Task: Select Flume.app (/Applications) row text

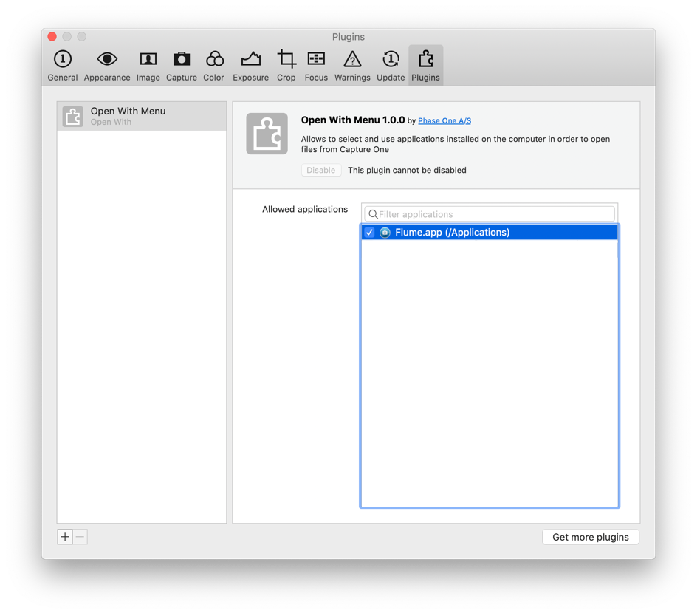Action: pos(452,232)
